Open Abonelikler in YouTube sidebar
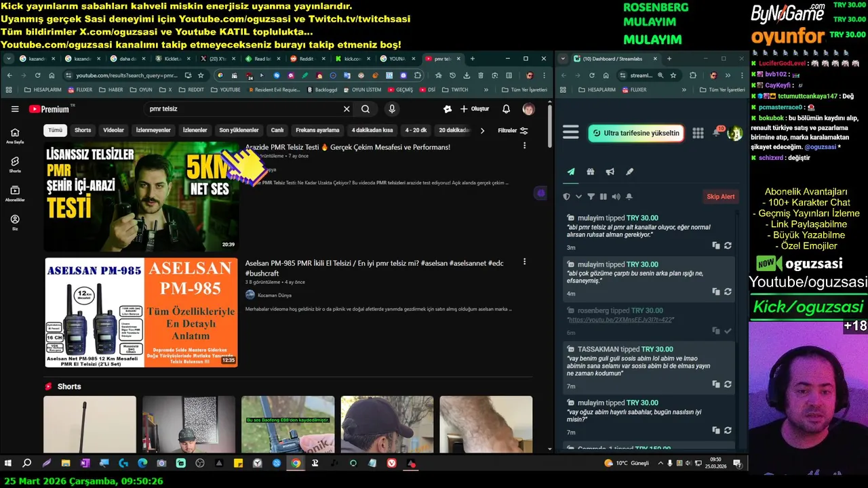The image size is (868, 488). click(x=15, y=194)
